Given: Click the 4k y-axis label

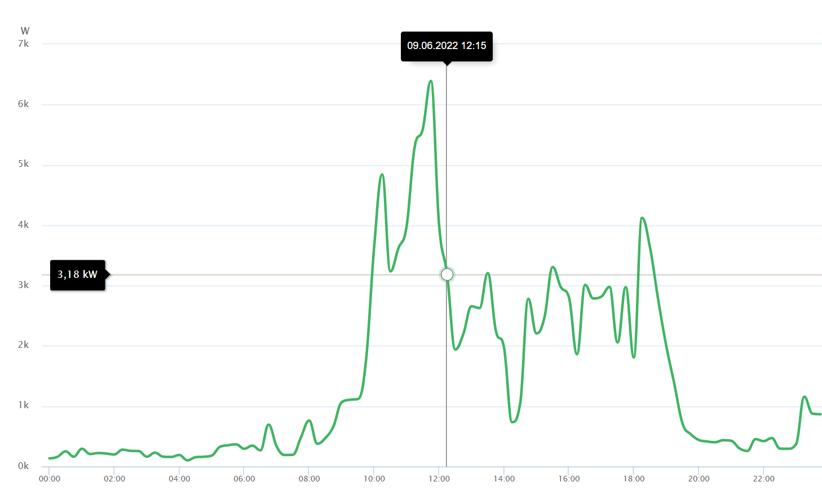Looking at the screenshot, I should click(x=24, y=224).
